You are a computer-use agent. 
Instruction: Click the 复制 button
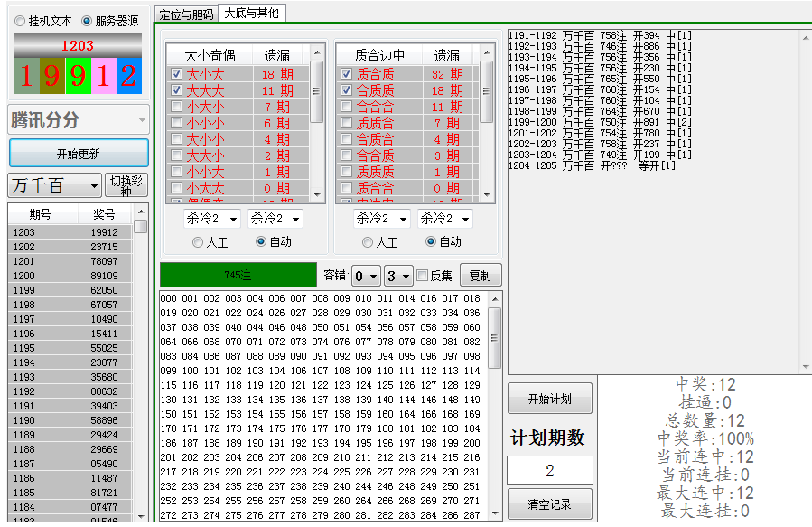point(481,276)
